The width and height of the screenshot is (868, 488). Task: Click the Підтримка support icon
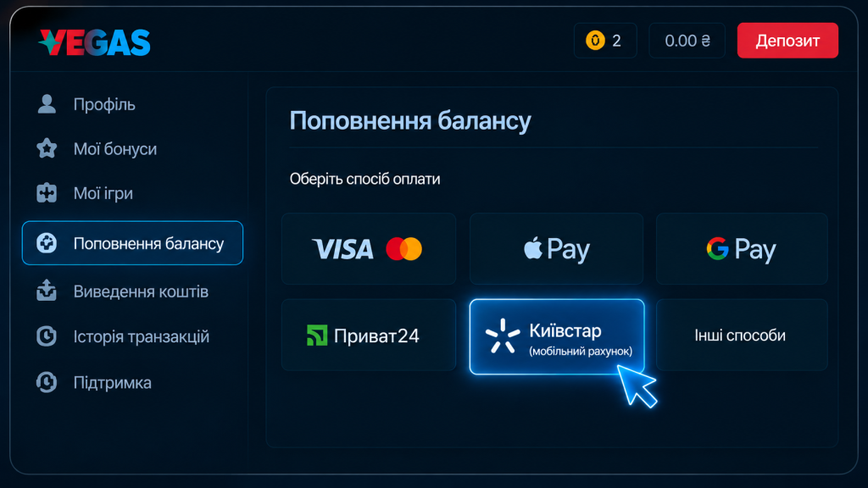click(x=47, y=382)
